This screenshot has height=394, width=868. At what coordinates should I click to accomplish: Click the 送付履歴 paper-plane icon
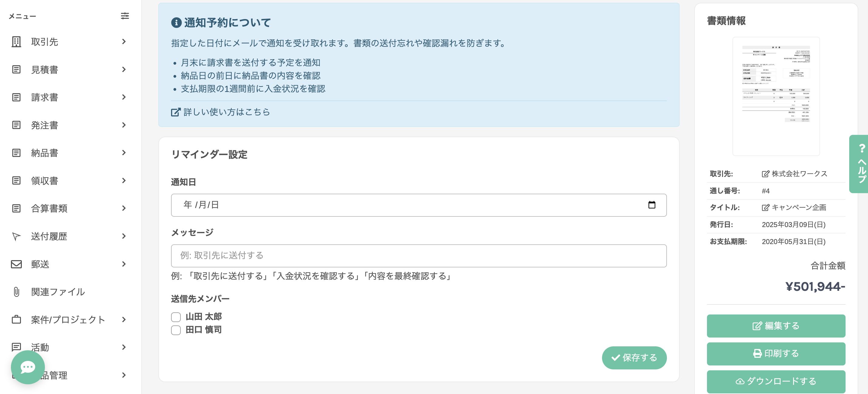coord(16,236)
